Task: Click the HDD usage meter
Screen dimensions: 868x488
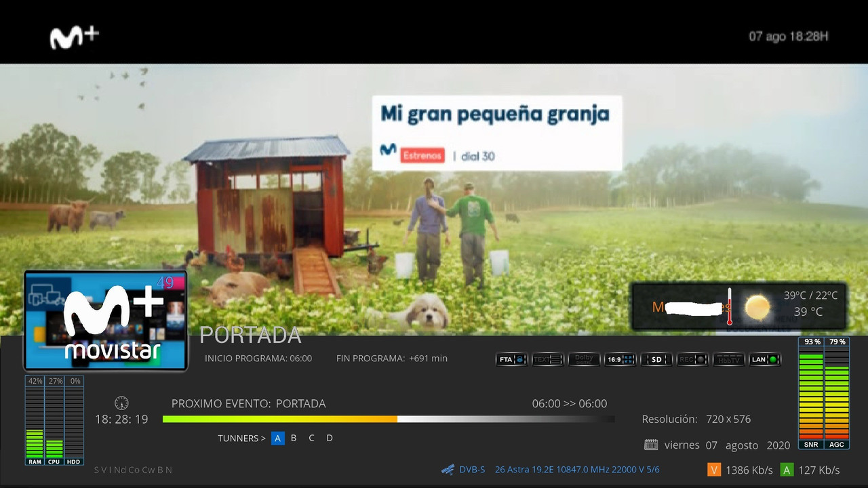Action: [x=74, y=421]
